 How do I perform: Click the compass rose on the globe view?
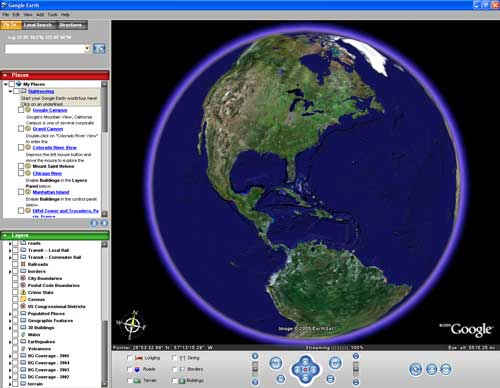[x=131, y=325]
